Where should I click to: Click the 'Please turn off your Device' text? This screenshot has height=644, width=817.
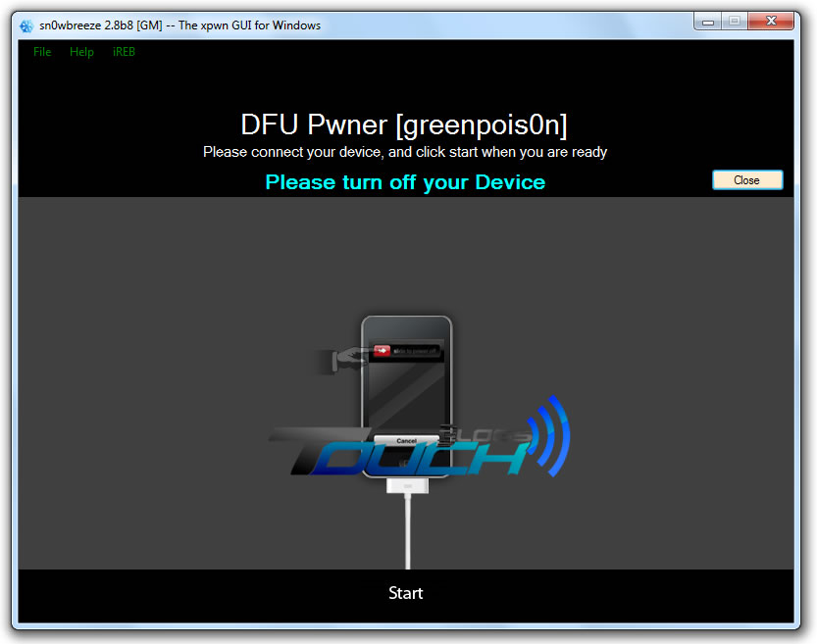click(405, 182)
